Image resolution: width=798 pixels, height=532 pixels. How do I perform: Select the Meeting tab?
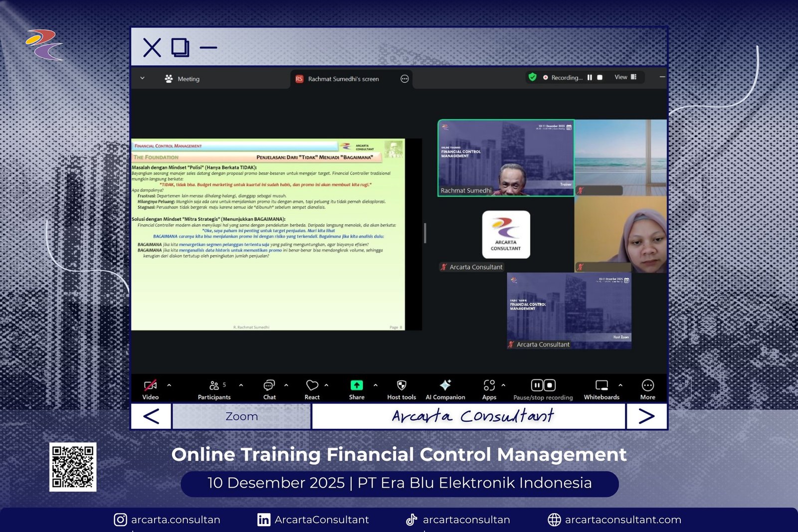click(x=182, y=79)
